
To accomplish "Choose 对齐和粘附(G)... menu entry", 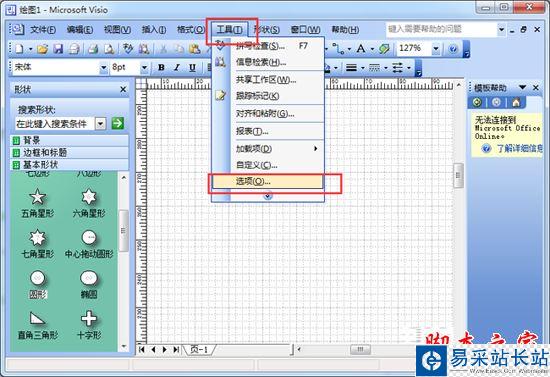I will tap(268, 113).
